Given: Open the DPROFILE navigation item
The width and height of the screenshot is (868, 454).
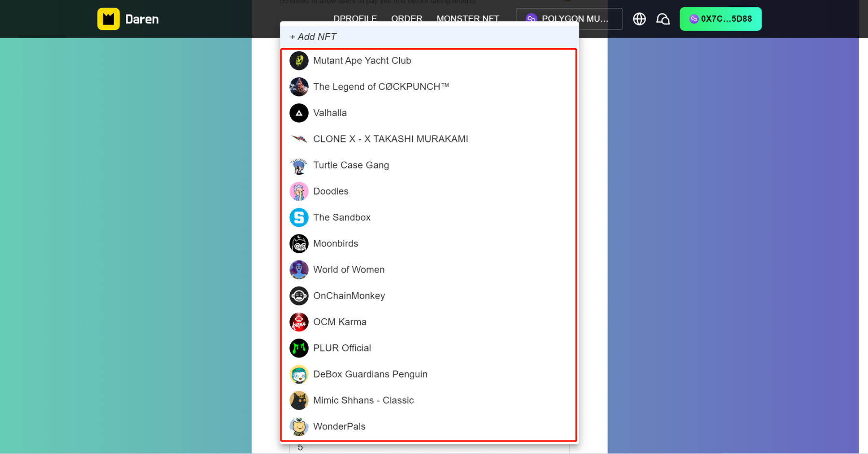Looking at the screenshot, I should (355, 18).
